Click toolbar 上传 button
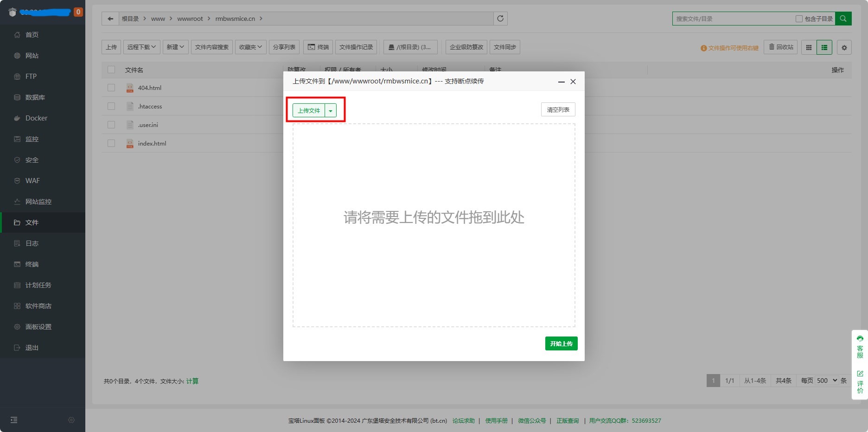This screenshot has height=432, width=868. [x=111, y=47]
